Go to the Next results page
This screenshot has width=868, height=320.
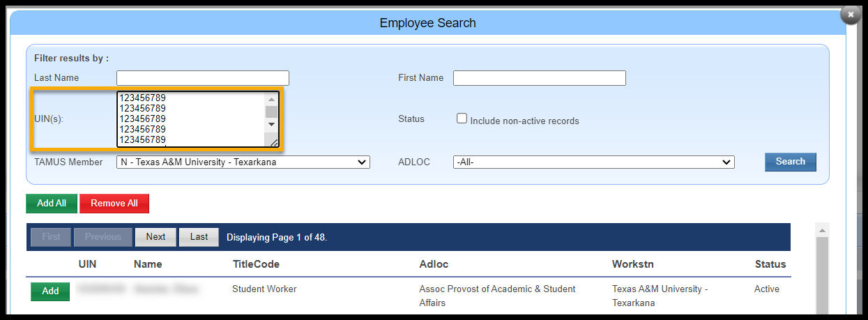point(155,237)
